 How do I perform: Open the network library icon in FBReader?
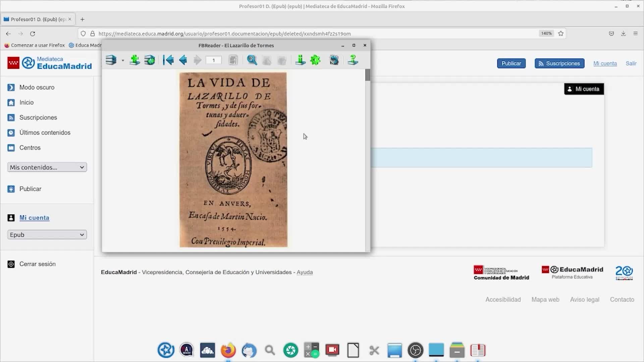pyautogui.click(x=150, y=60)
